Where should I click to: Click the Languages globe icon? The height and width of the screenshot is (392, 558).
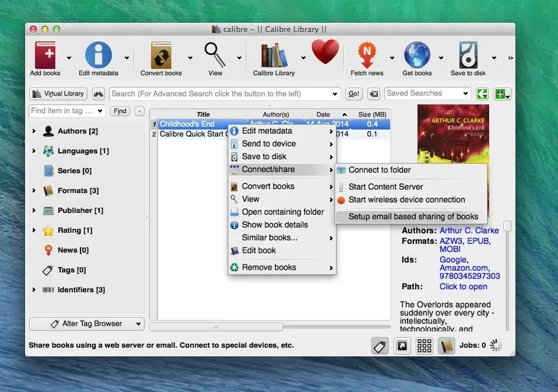tap(48, 151)
